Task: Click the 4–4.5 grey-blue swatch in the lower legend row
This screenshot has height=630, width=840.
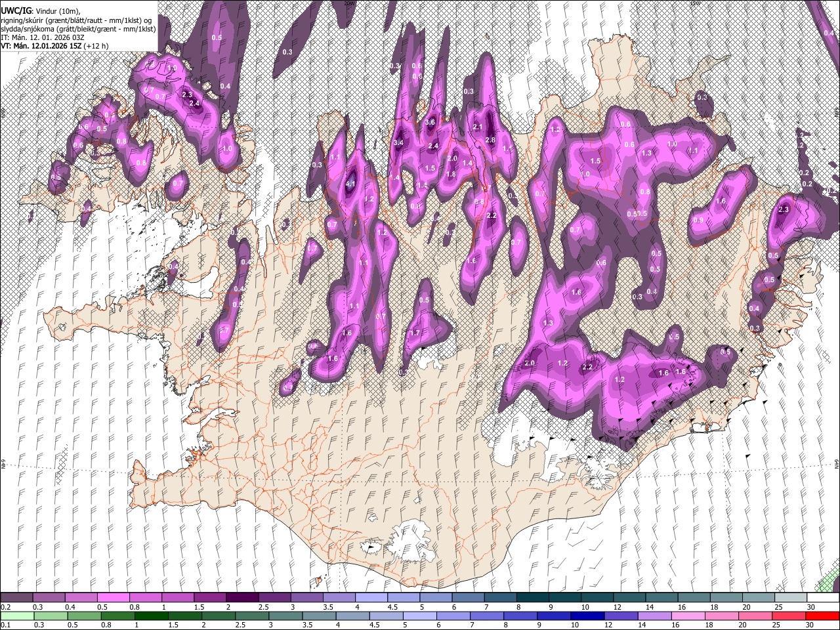Action: coord(353,616)
